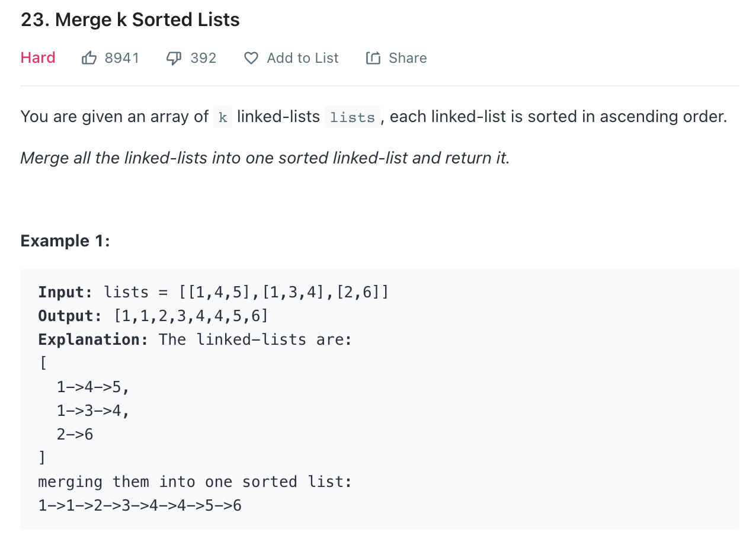756x545 pixels.
Task: Select the 8941 likes count
Action: click(x=121, y=58)
